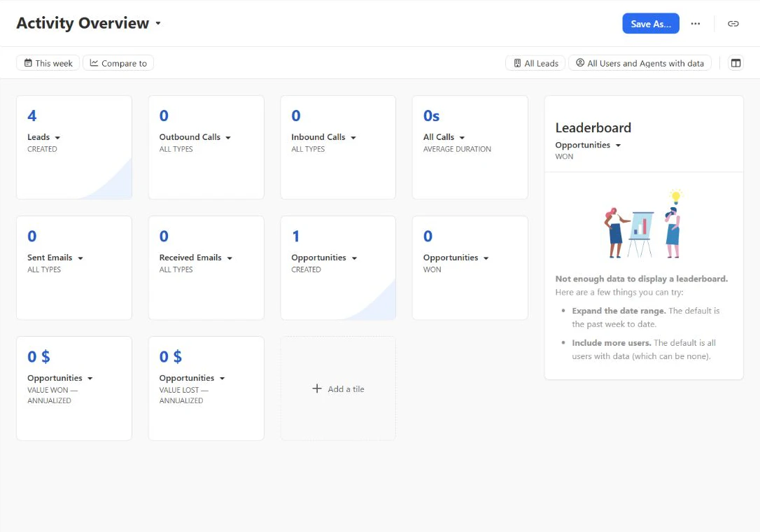The height and width of the screenshot is (532, 760).
Task: Click 'Not enough data to display a leaderboard.' text
Action: click(x=641, y=279)
